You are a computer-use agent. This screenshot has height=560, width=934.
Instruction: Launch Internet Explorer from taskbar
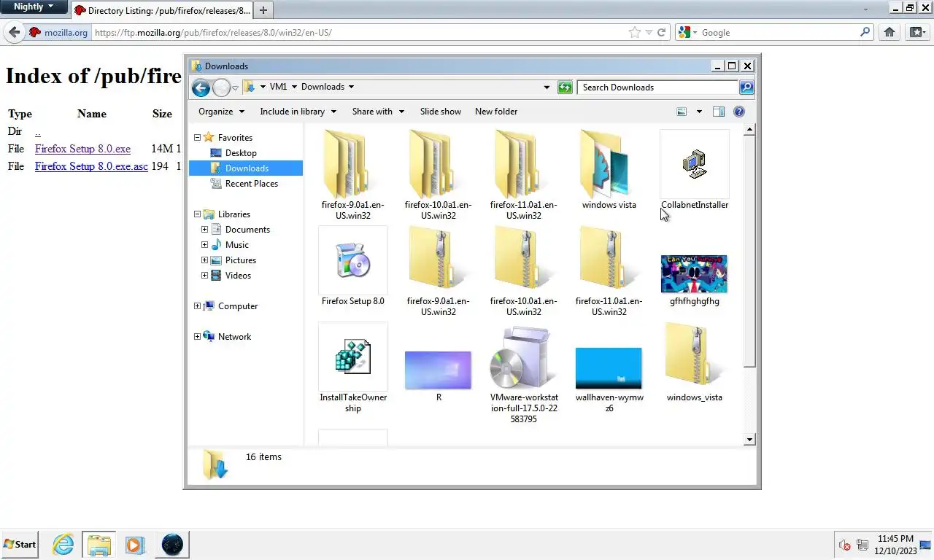coord(63,544)
